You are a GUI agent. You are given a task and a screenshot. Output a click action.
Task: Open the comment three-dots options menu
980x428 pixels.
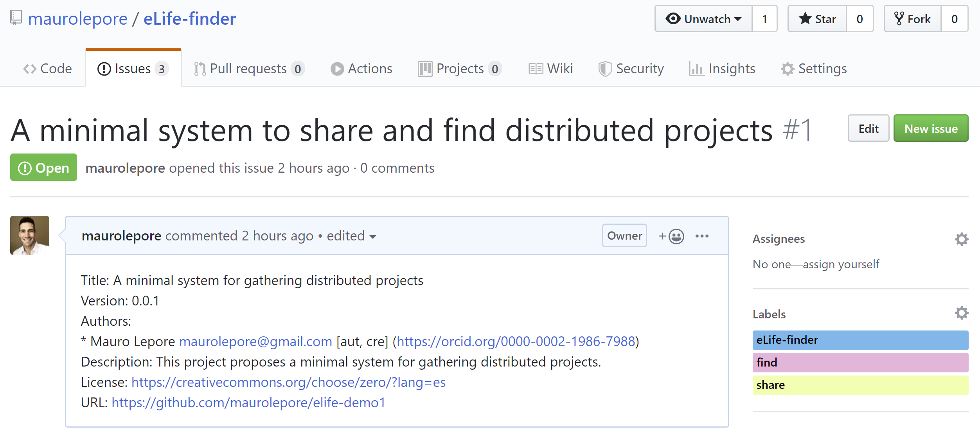click(x=702, y=236)
